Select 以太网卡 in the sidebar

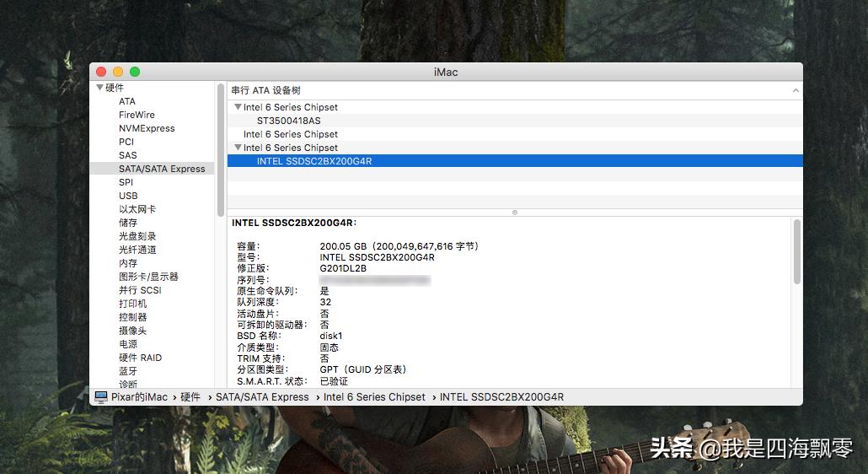(x=137, y=209)
